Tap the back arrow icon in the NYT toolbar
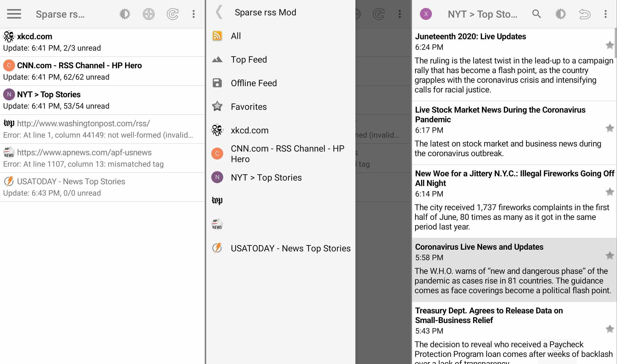Screen dimensions: 617x364 pos(585,14)
